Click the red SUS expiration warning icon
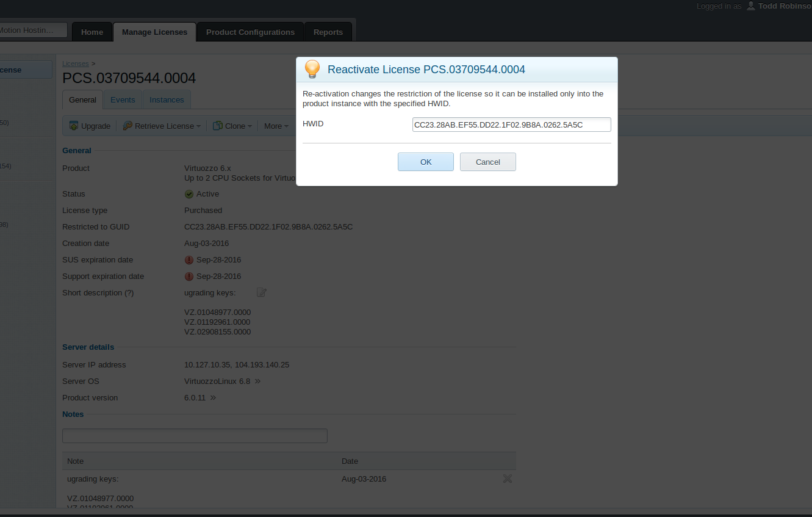This screenshot has width=812, height=517. click(x=189, y=260)
